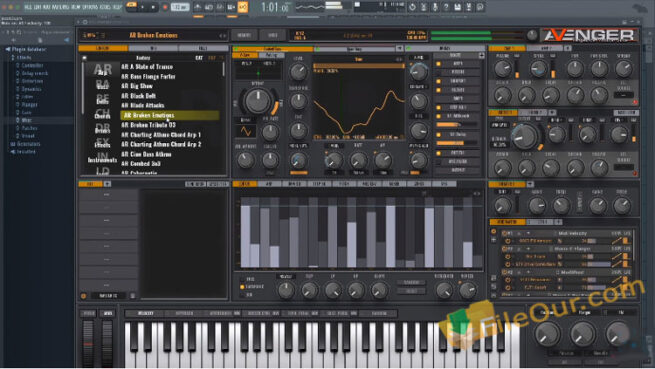Image resolution: width=655 pixels, height=369 pixels.
Task: Select the CH Chords preset category
Action: click(102, 114)
